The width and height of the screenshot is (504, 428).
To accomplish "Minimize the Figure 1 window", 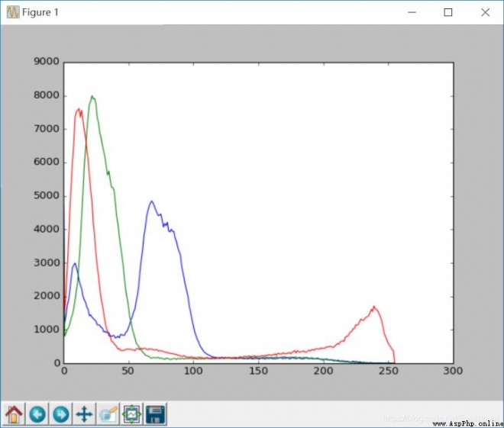I will [x=412, y=12].
